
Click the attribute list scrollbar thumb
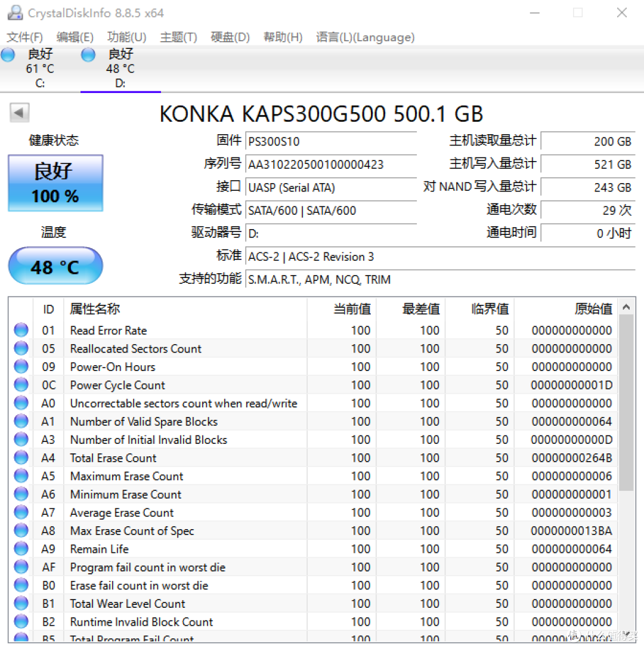626,402
